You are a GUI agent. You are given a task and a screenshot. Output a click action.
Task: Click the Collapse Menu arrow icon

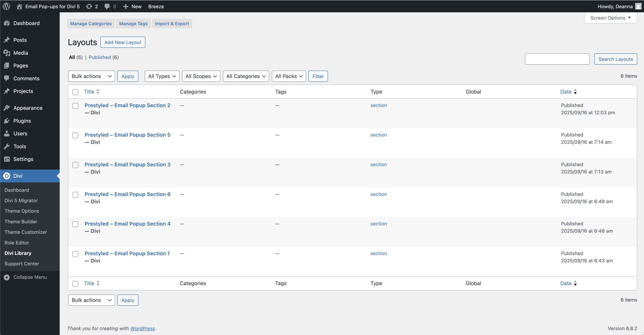click(7, 277)
